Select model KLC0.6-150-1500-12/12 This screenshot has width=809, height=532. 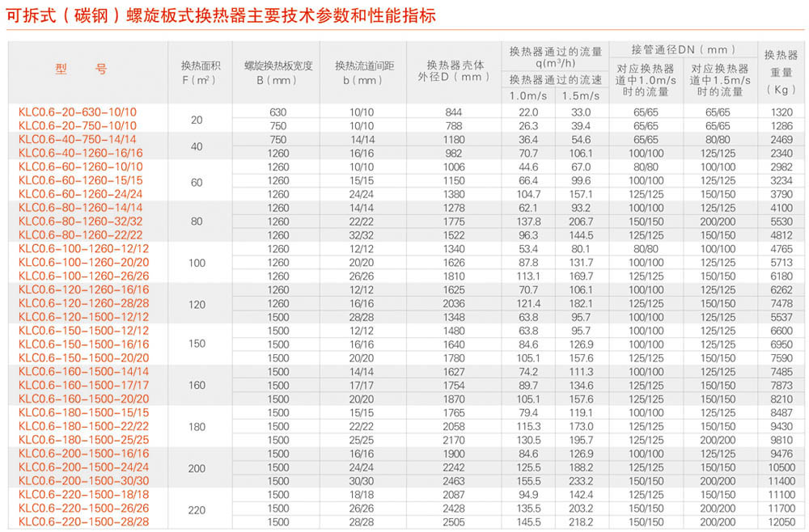(x=83, y=331)
